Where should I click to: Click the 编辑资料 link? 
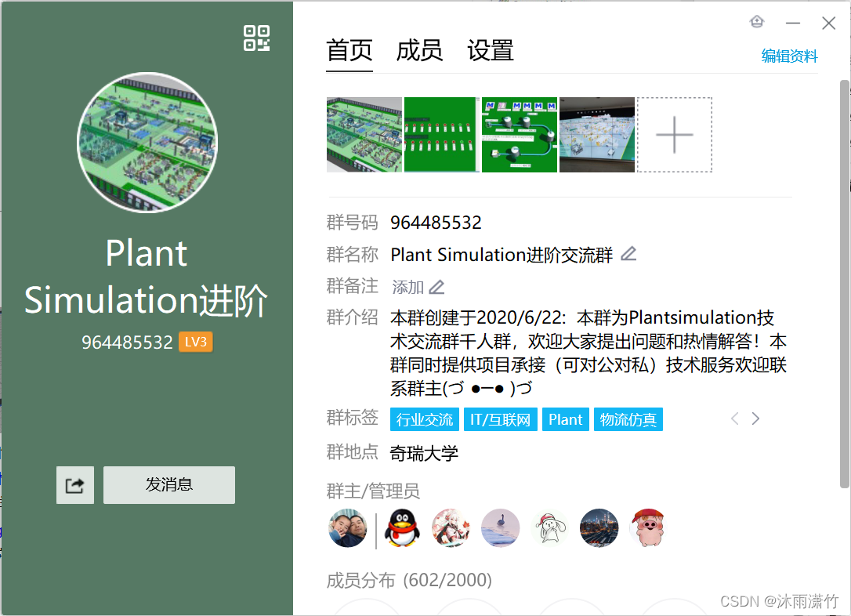pos(789,56)
